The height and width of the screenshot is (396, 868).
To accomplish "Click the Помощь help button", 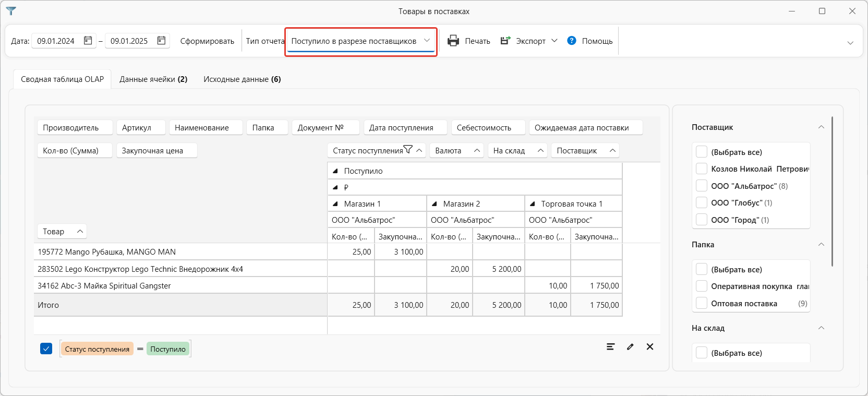I will point(589,41).
